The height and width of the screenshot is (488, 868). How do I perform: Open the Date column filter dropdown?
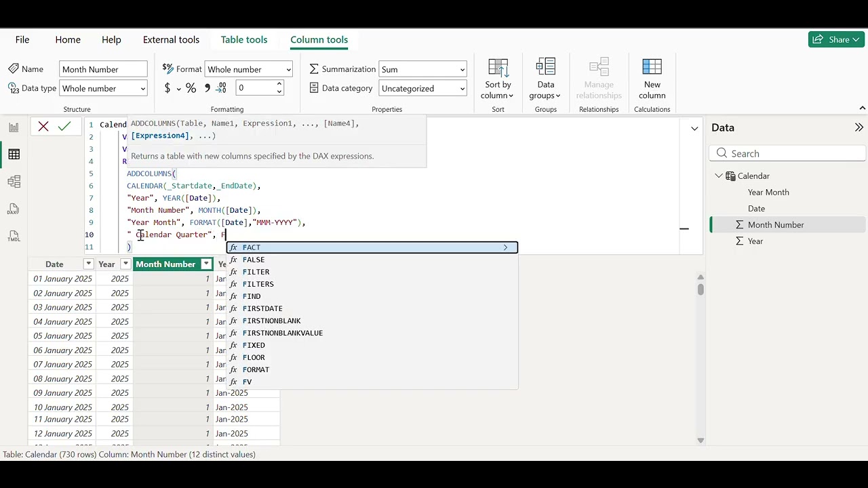pyautogui.click(x=88, y=264)
